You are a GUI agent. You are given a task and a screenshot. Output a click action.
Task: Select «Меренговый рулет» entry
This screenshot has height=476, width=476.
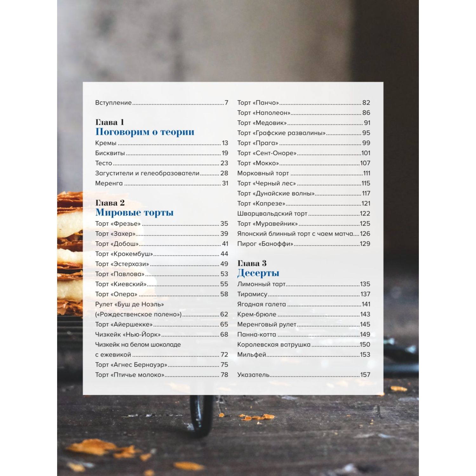tap(304, 324)
